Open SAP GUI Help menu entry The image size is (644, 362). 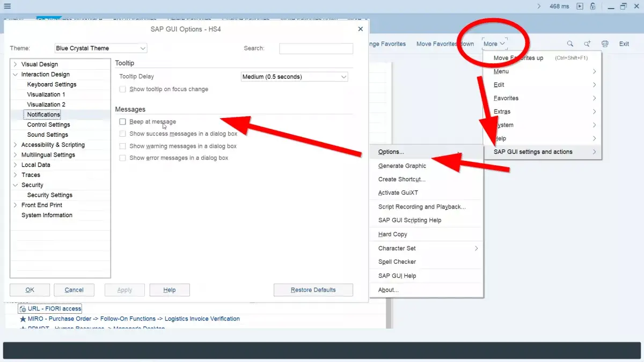(x=427, y=276)
